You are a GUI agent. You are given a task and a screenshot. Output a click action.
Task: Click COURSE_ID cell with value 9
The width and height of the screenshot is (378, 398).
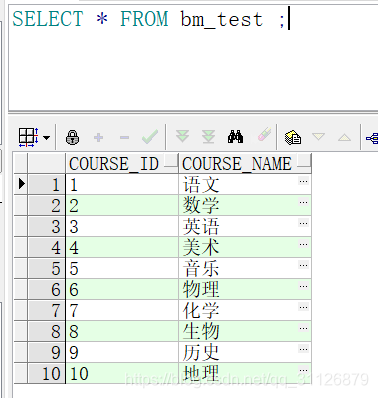point(122,352)
